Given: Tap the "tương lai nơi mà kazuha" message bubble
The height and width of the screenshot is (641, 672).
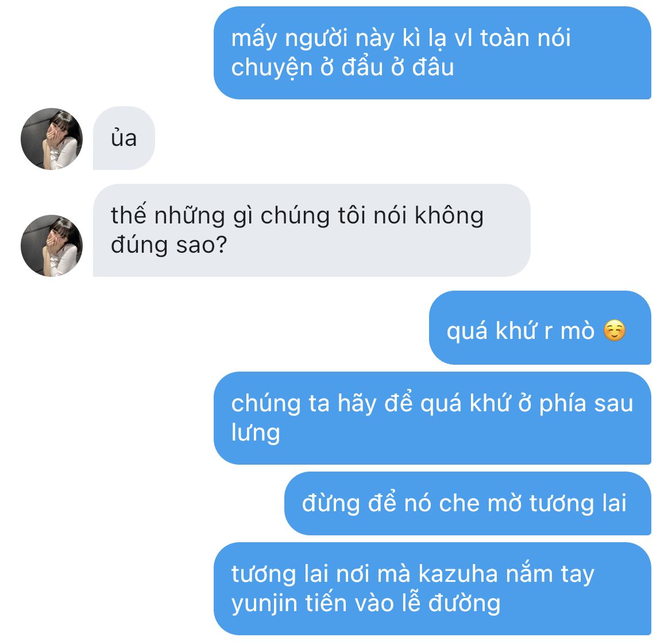Looking at the screenshot, I should 432,589.
